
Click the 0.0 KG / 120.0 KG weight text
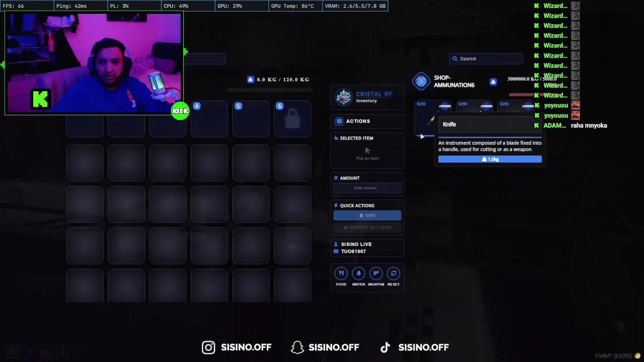(x=283, y=79)
